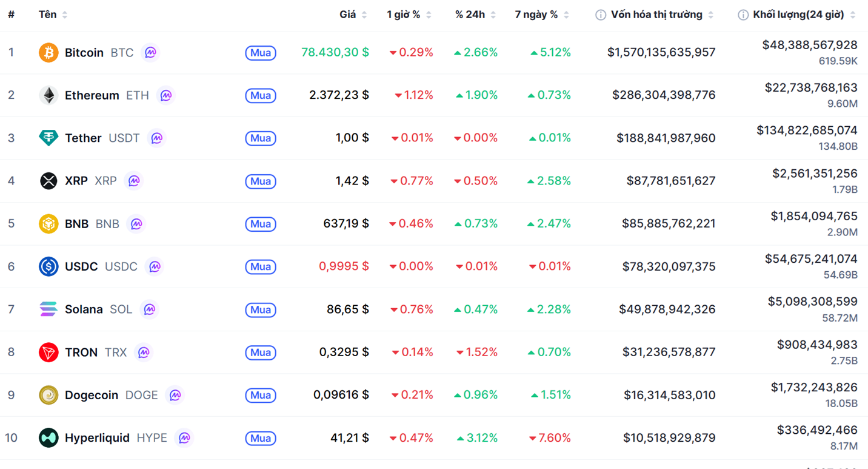868x469 pixels.
Task: Sort by Khối lượng(24 giờ) column header
Action: (804, 15)
